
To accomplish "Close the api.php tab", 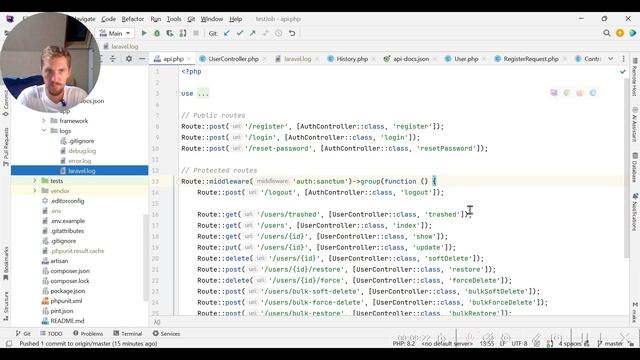I will tap(189, 59).
